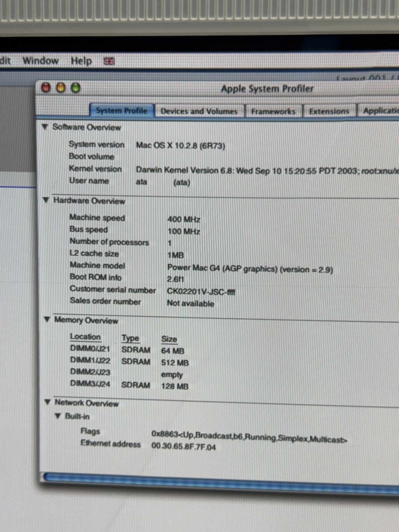Select the System Profile tab
The height and width of the screenshot is (532, 399).
pos(122,110)
